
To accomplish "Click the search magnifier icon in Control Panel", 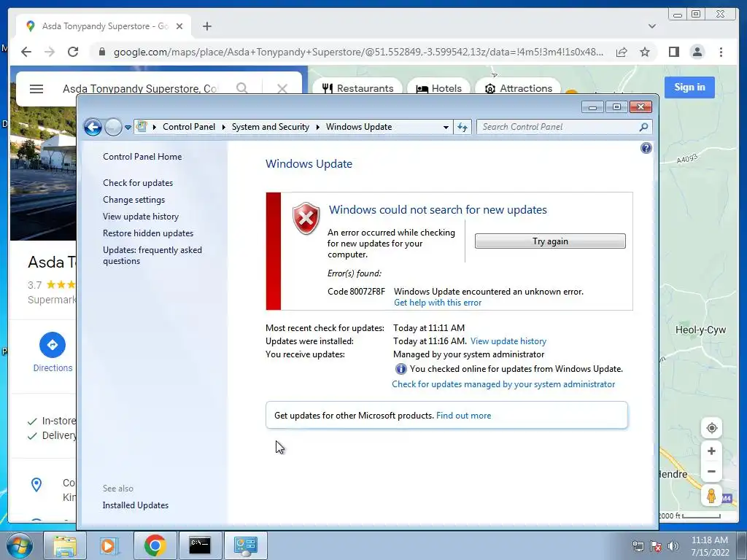I will click(643, 127).
